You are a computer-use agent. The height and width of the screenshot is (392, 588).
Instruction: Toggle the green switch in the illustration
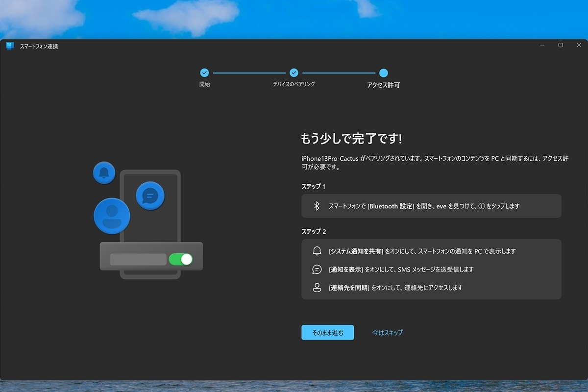[x=180, y=259]
